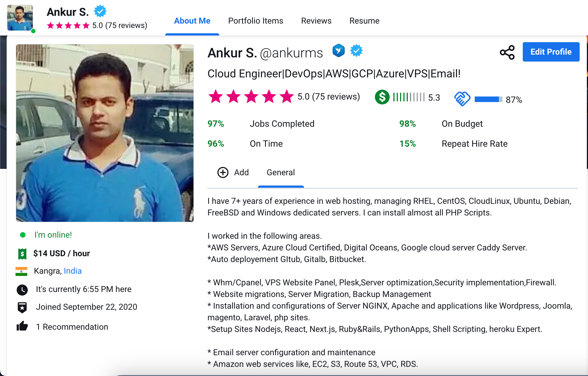
Task: Click verified badge next to @ankurms
Action: pos(356,50)
